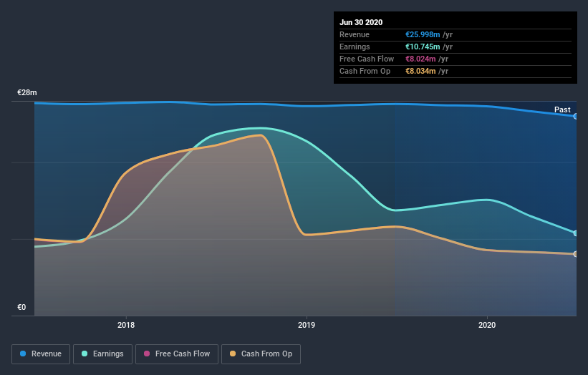Image resolution: width=588 pixels, height=375 pixels.
Task: Click the Cash From Op endpoint marker
Action: tap(576, 254)
